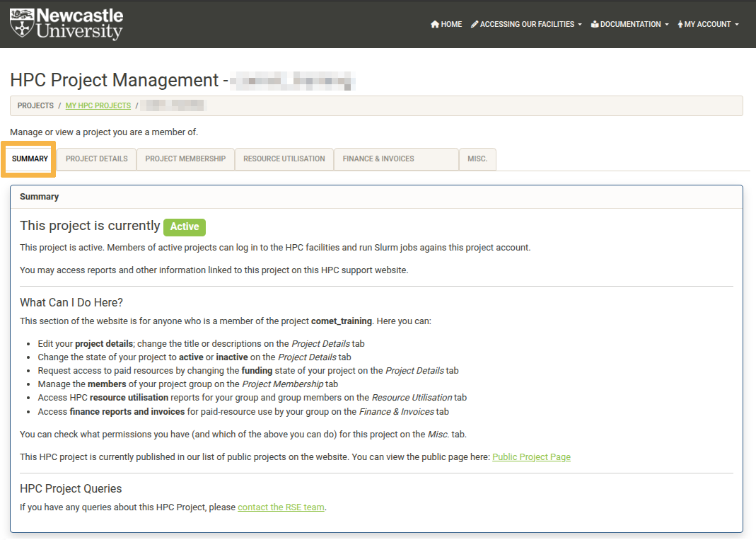This screenshot has height=540, width=756.
Task: Open the Documentation dropdown caret
Action: 666,25
